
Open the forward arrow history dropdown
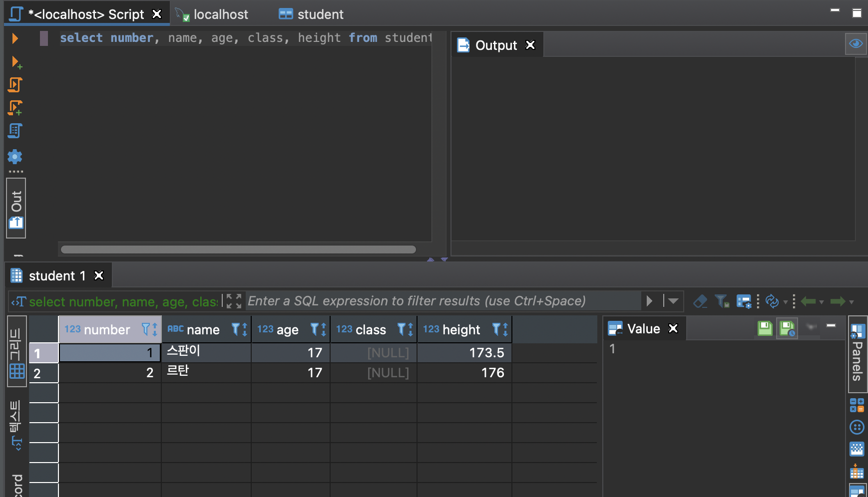(852, 302)
